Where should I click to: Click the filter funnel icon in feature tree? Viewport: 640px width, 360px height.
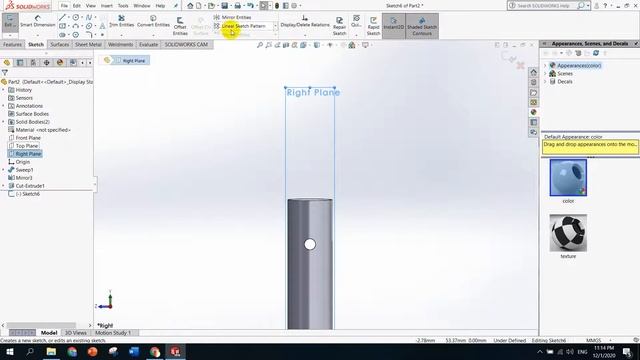[x=5, y=72]
